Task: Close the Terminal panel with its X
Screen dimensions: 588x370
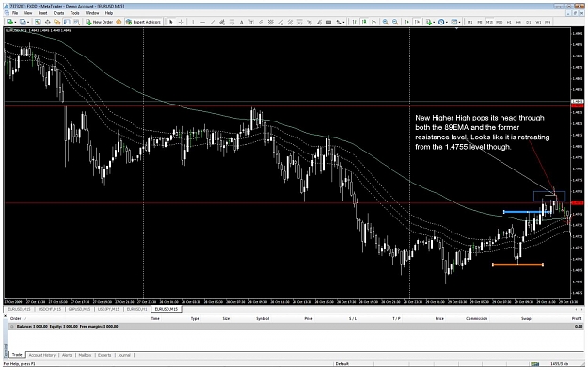Action: coord(6,316)
